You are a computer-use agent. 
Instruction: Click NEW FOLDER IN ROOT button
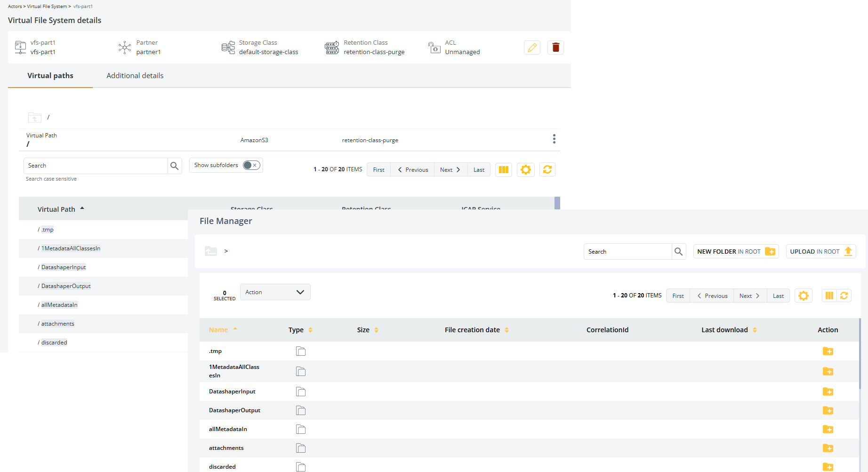[x=736, y=252]
